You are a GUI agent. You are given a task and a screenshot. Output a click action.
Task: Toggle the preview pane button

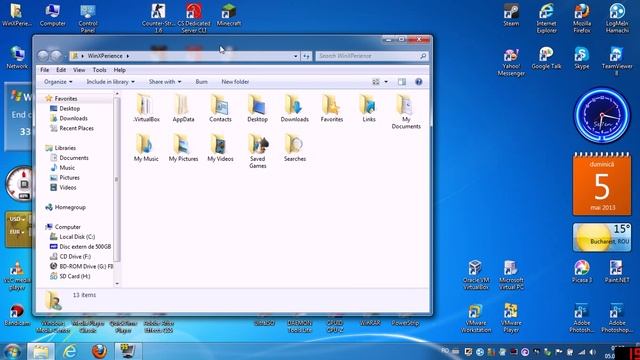click(x=402, y=82)
